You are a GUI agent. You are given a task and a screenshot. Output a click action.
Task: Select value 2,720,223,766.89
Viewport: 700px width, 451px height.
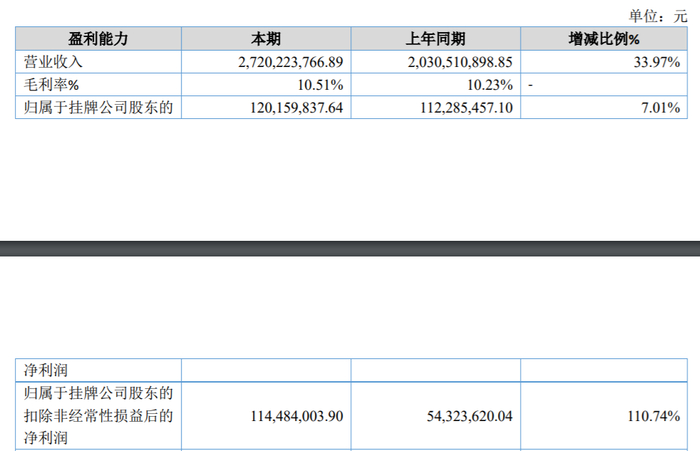(291, 62)
